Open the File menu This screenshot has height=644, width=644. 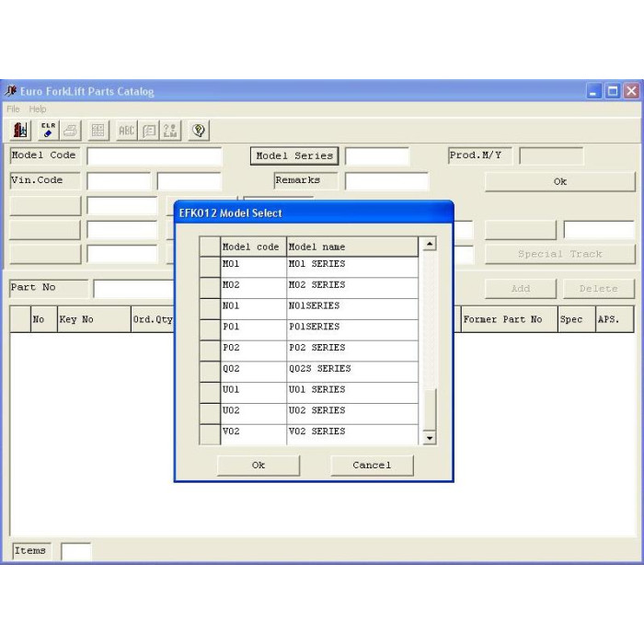13,109
